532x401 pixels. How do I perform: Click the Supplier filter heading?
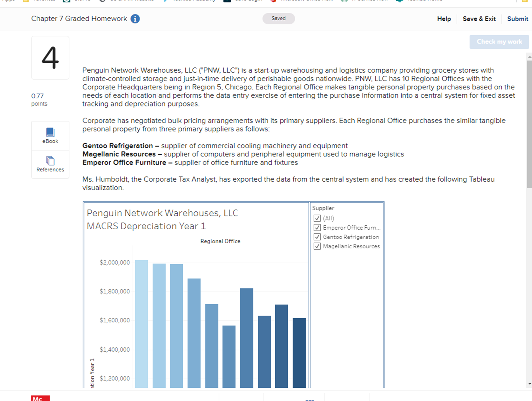(323, 208)
